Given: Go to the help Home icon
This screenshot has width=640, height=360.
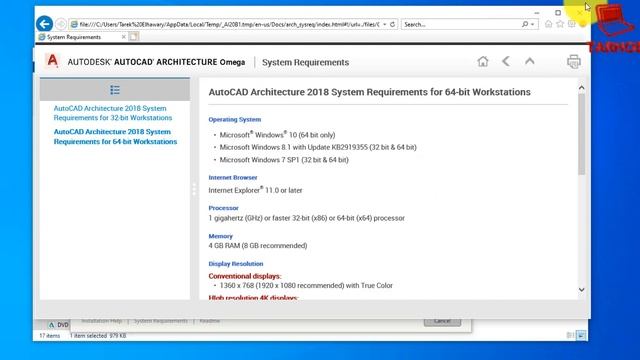Looking at the screenshot, I should coord(483,61).
